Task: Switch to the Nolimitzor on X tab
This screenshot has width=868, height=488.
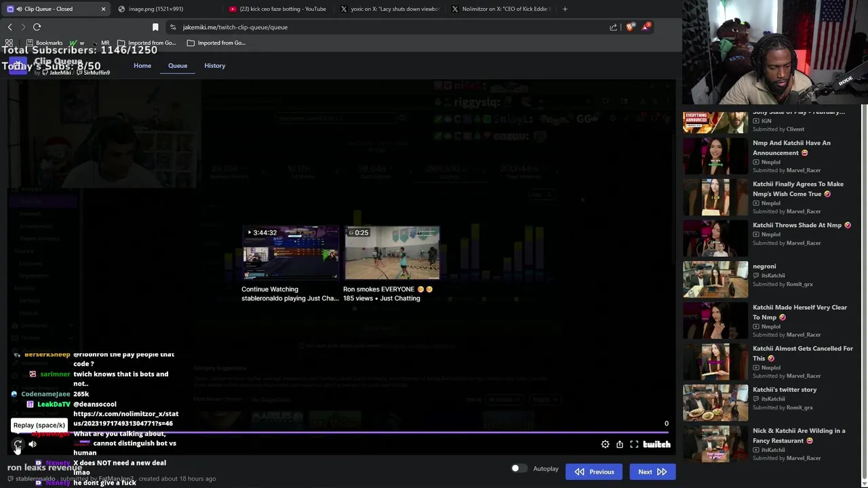Action: pyautogui.click(x=502, y=9)
